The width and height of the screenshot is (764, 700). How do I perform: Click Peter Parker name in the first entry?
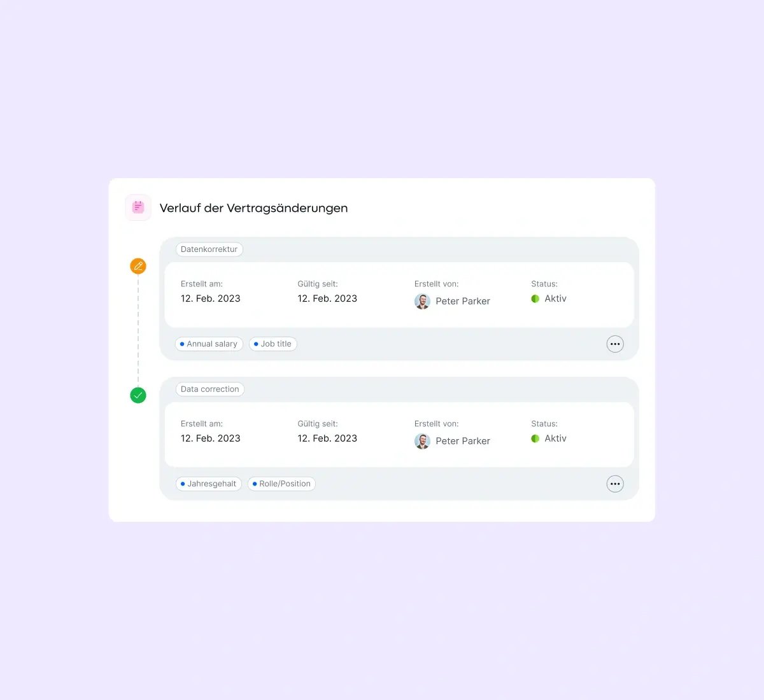point(463,301)
